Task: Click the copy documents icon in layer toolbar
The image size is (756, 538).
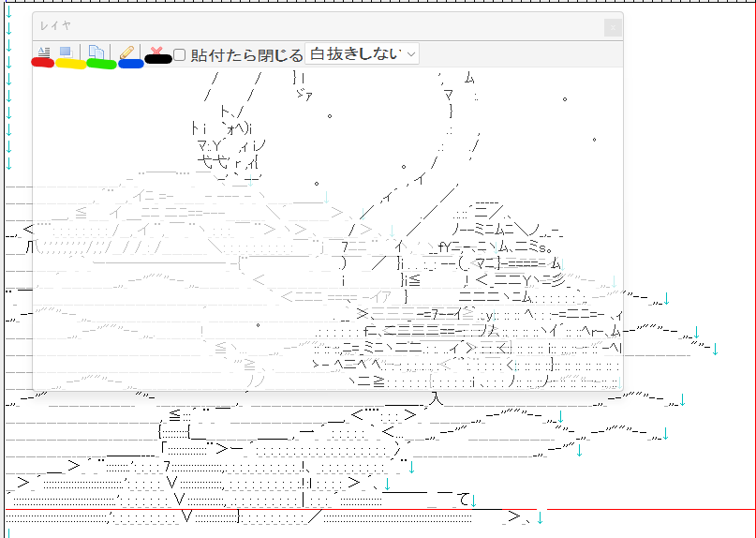Action: tap(96, 52)
